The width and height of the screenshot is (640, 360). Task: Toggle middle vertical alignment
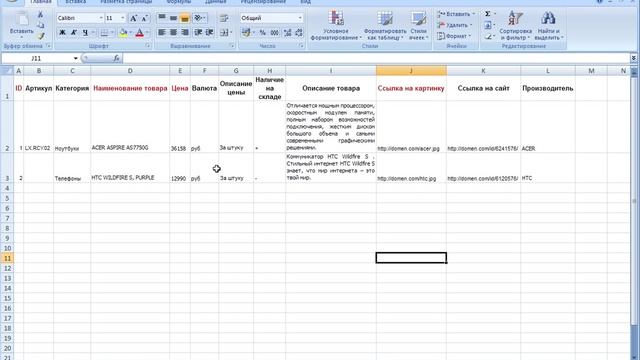click(173, 18)
